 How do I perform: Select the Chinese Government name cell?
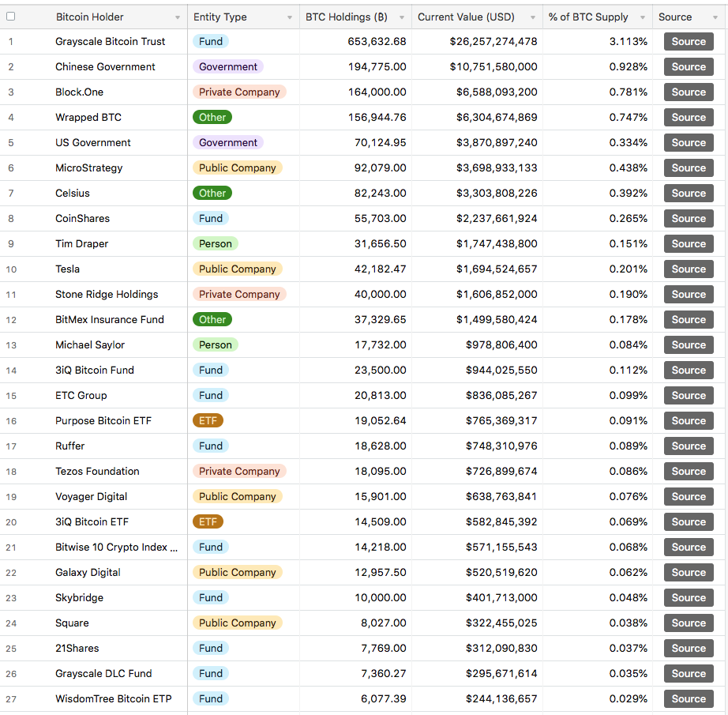click(x=105, y=67)
